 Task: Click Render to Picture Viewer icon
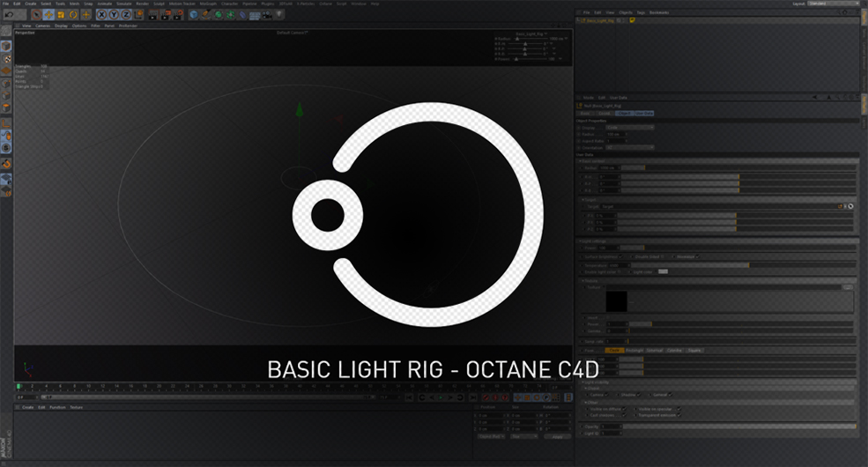point(166,15)
